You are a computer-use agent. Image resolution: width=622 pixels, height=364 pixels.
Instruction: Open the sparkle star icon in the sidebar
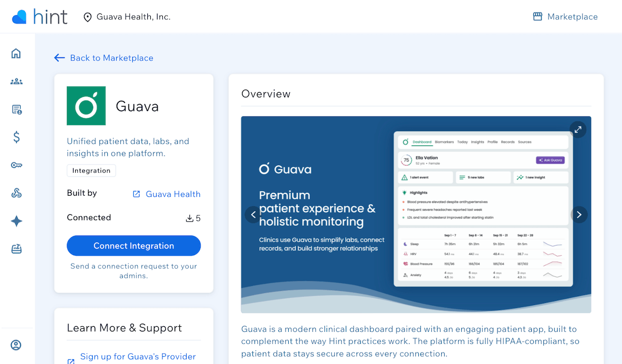point(16,221)
